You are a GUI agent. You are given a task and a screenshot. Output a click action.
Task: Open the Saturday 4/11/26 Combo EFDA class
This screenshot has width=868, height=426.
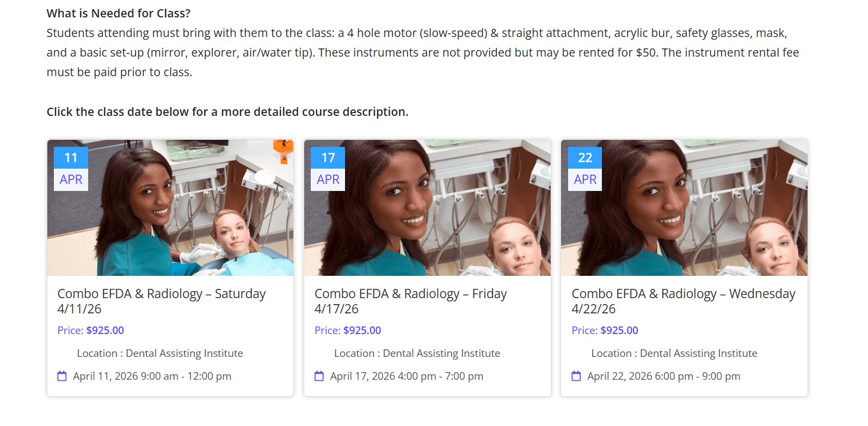pyautogui.click(x=161, y=301)
